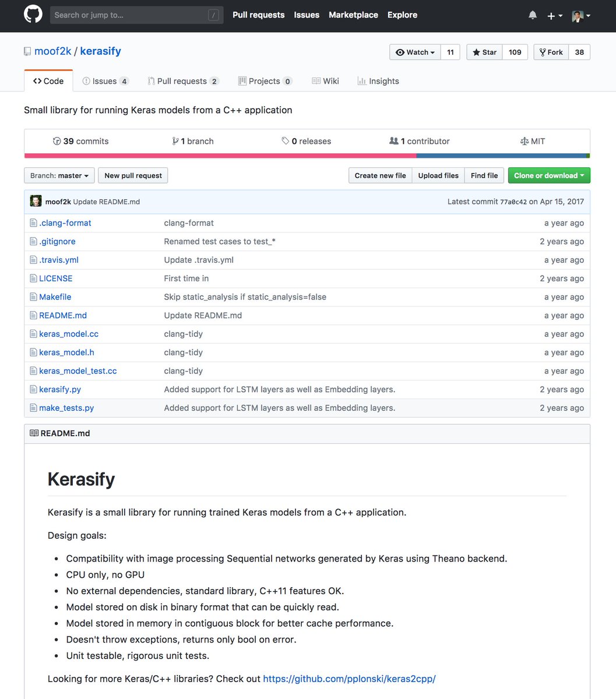Open Update README.md latest commit message
616x699 pixels.
(x=106, y=202)
